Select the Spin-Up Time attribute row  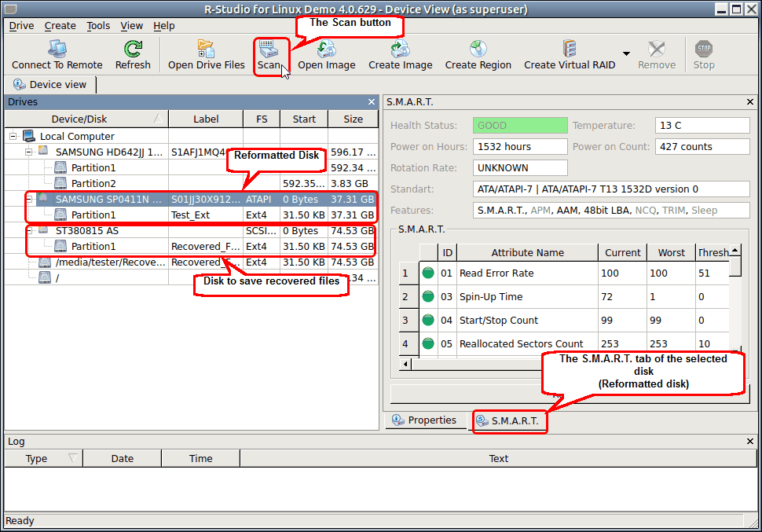coord(565,296)
